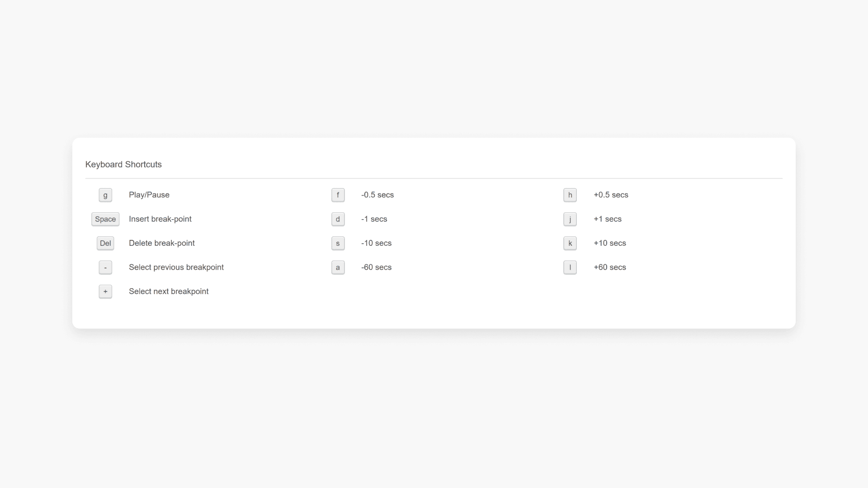Click the 'l' key badge
Viewport: 868px width, 488px height.
(570, 267)
